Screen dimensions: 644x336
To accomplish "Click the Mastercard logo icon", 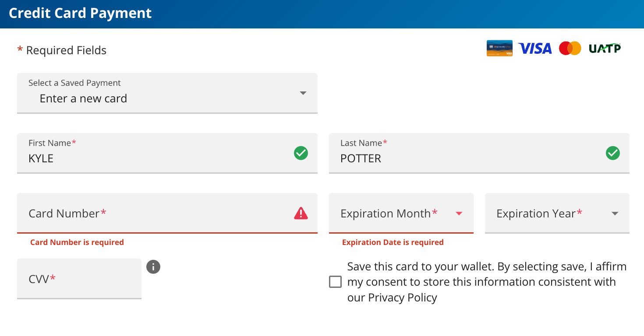I will (x=570, y=48).
